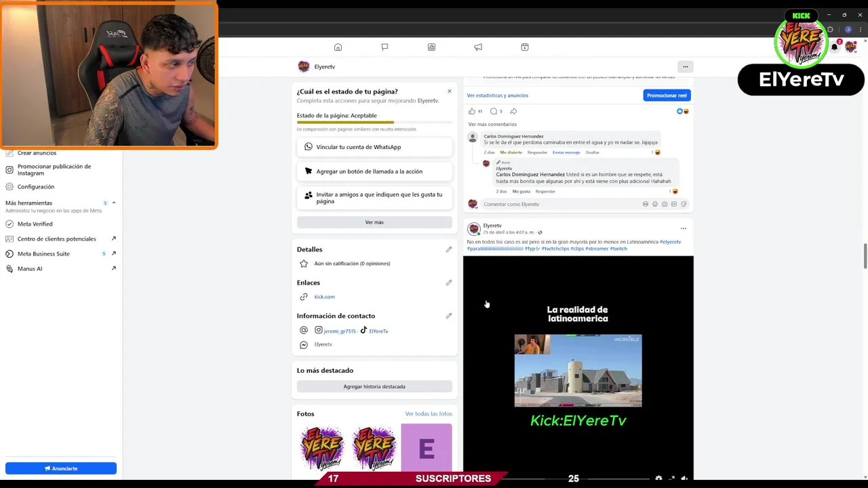Viewport: 868px width, 488px height.
Task: Click 'Vincular tu cuenta de WhatsApp'
Action: point(374,147)
